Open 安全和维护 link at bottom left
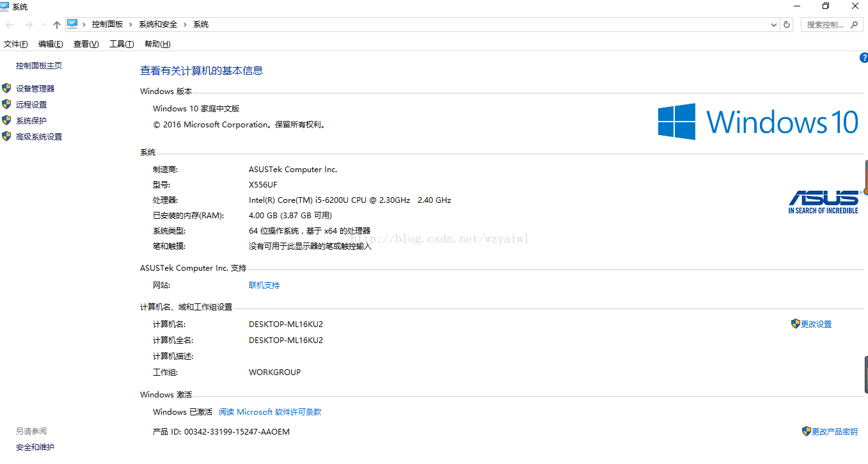This screenshot has width=868, height=464. (35, 447)
